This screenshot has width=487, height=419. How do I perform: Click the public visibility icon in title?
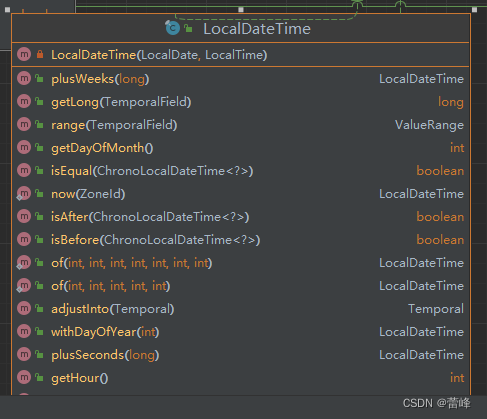pos(189,29)
